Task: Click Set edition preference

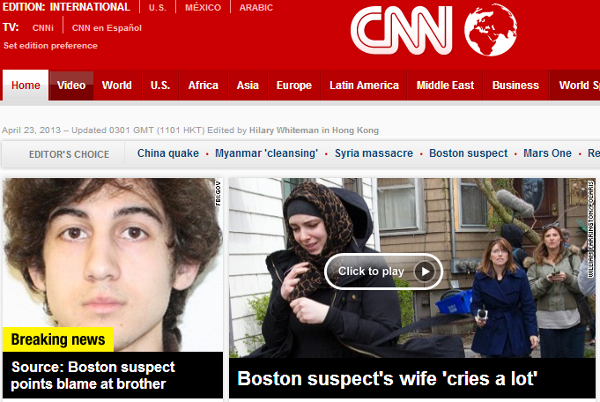Action: click(x=51, y=46)
